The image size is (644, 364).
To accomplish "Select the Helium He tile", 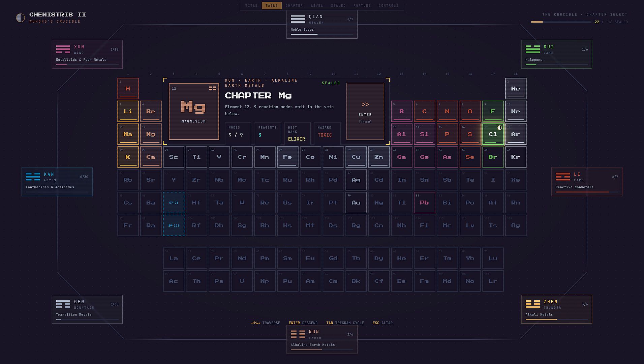I will (x=516, y=89).
